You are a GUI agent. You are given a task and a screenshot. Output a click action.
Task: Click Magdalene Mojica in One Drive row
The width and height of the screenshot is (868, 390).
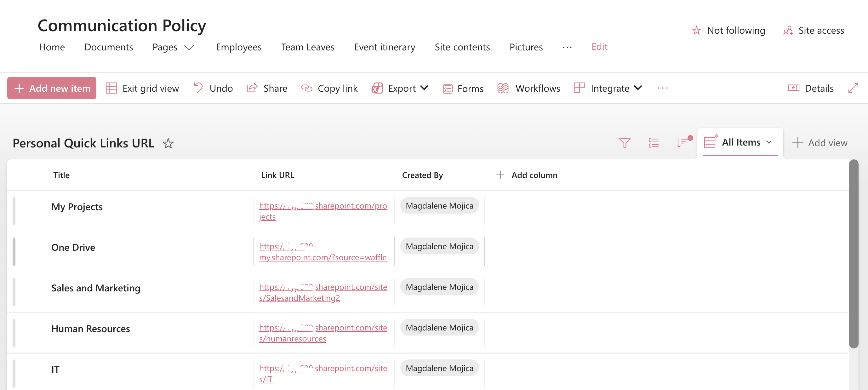pyautogui.click(x=439, y=246)
